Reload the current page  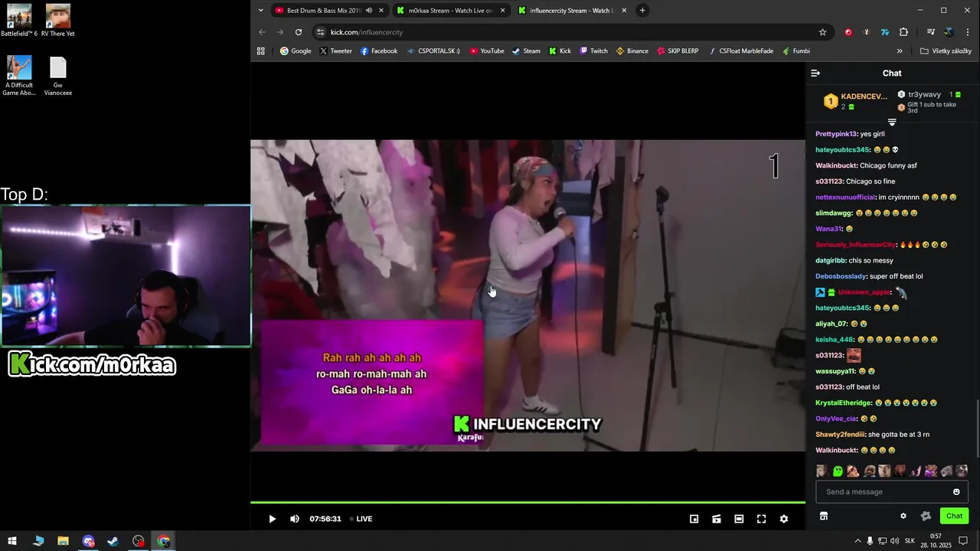(299, 32)
